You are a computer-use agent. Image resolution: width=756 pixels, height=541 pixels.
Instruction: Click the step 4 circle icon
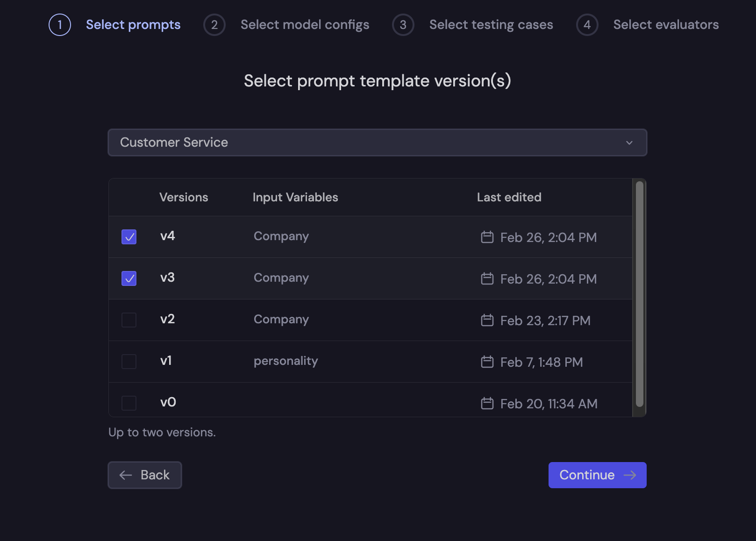tap(587, 25)
